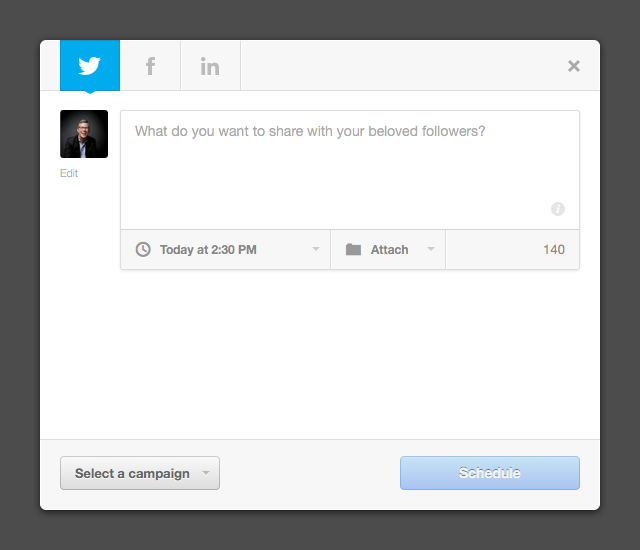Image resolution: width=640 pixels, height=550 pixels.
Task: Expand the Attach dropdown arrow
Action: (431, 248)
